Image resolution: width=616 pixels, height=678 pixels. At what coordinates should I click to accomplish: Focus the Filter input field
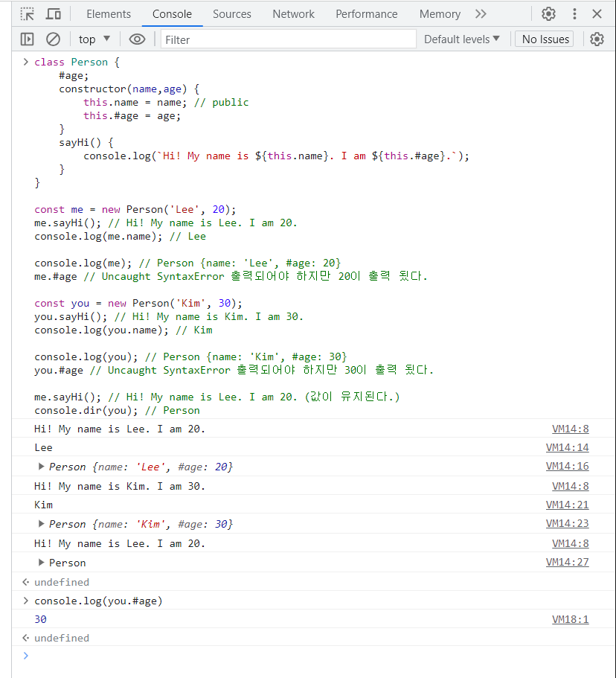(x=289, y=39)
